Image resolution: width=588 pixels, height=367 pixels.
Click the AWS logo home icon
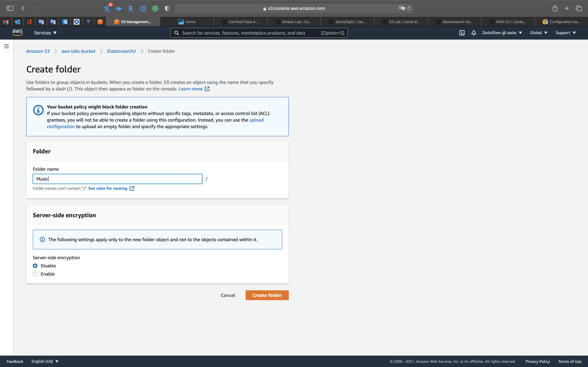18,33
